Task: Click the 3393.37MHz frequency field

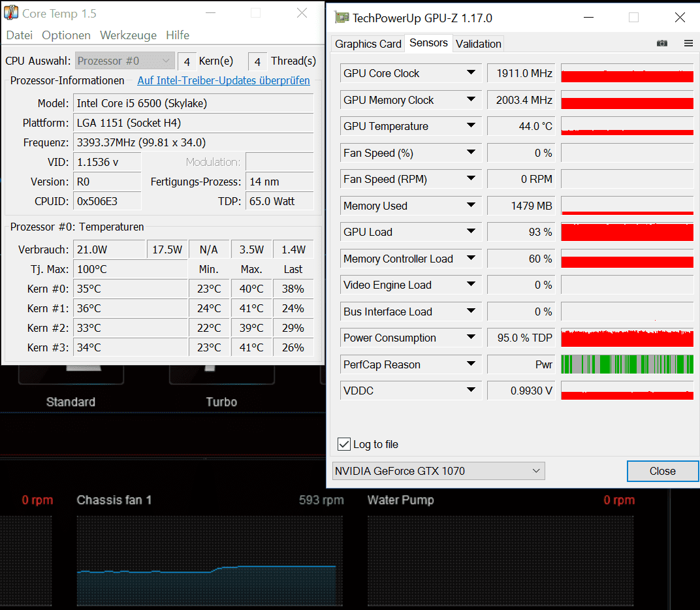Action: pyautogui.click(x=193, y=142)
